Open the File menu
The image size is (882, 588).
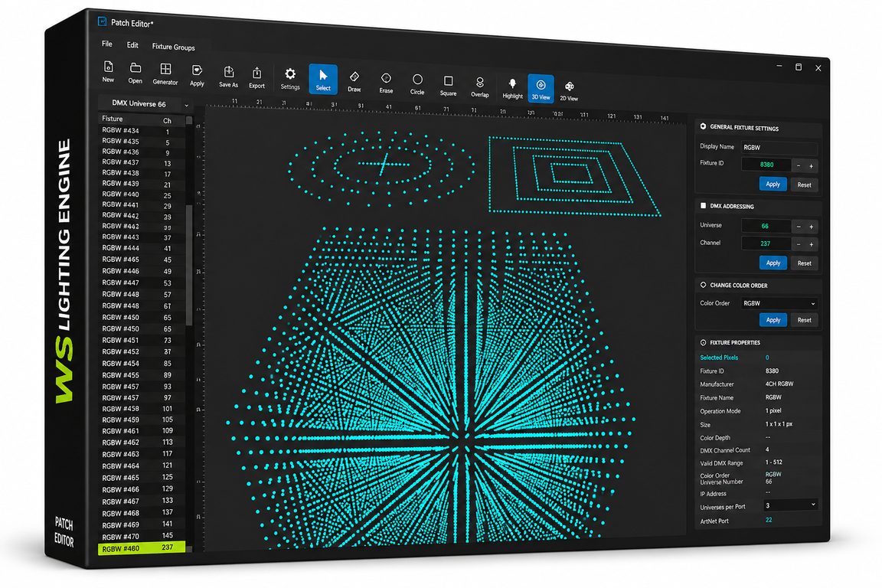click(107, 44)
